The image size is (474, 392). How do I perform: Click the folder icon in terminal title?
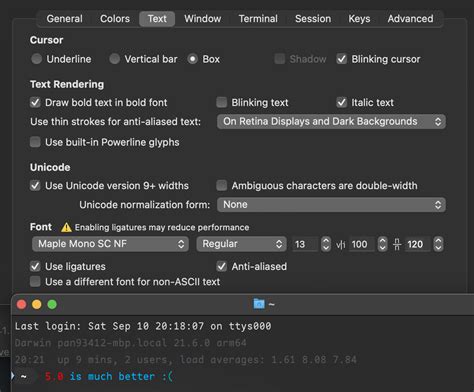click(259, 304)
